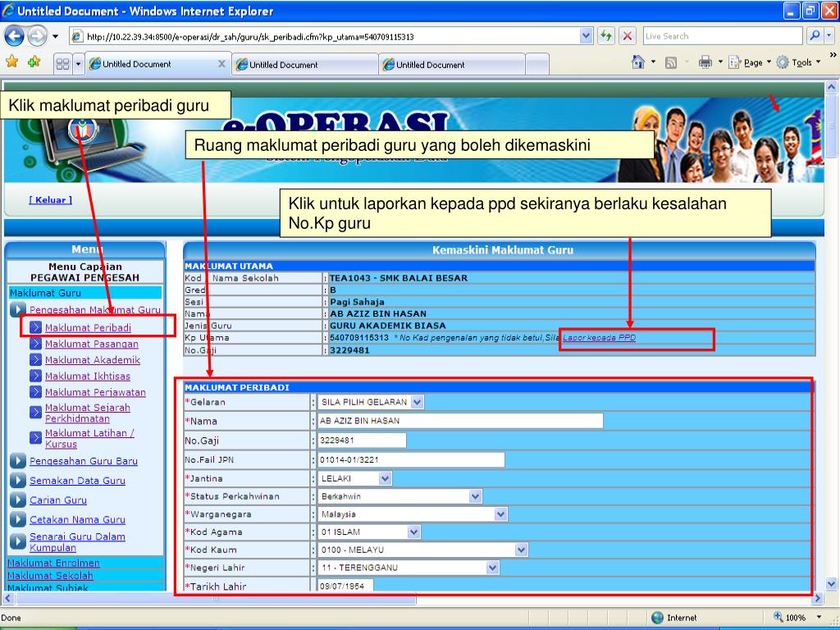
Task: Click Add to Favorites star icon
Action: point(34,62)
